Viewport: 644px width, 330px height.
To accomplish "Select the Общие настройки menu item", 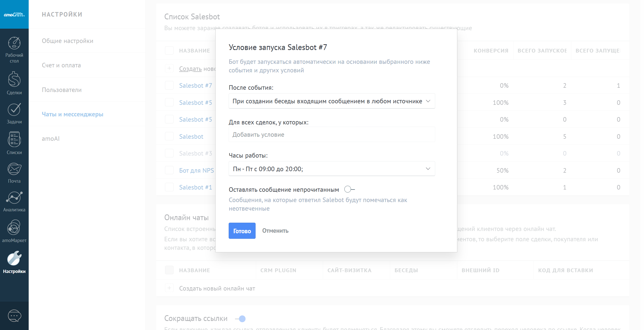I will pyautogui.click(x=67, y=41).
